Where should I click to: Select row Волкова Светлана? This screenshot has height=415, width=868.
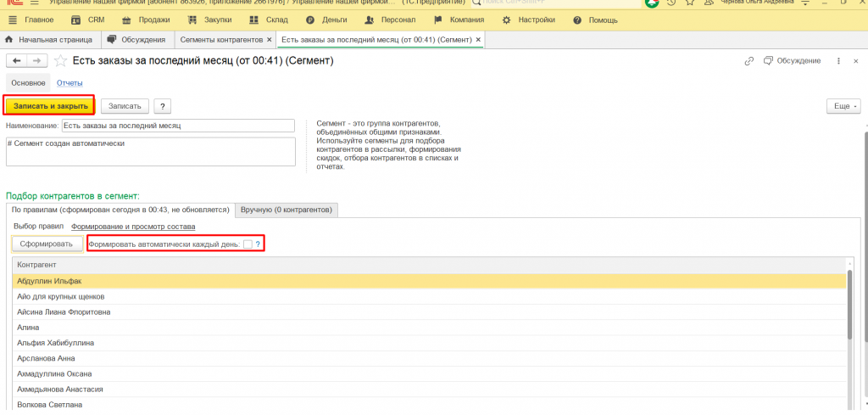(429, 405)
